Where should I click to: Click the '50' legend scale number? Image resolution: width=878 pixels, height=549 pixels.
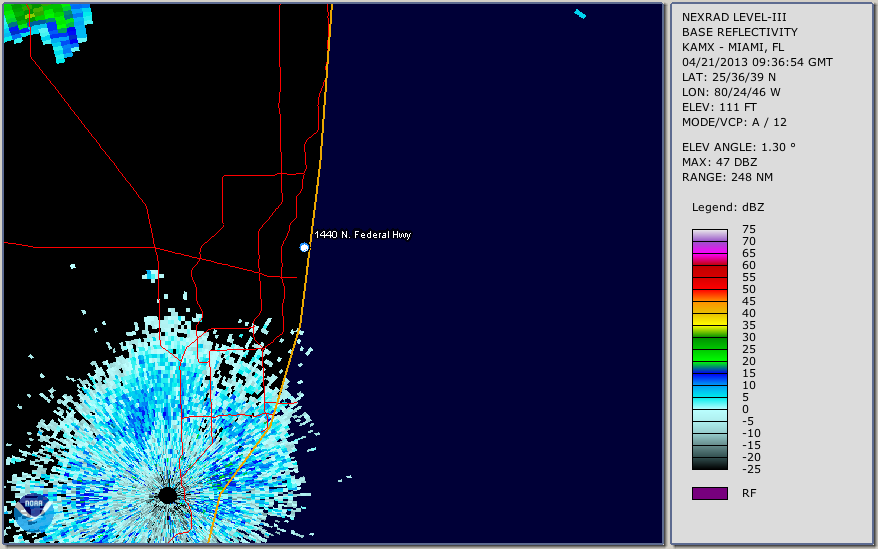click(749, 289)
